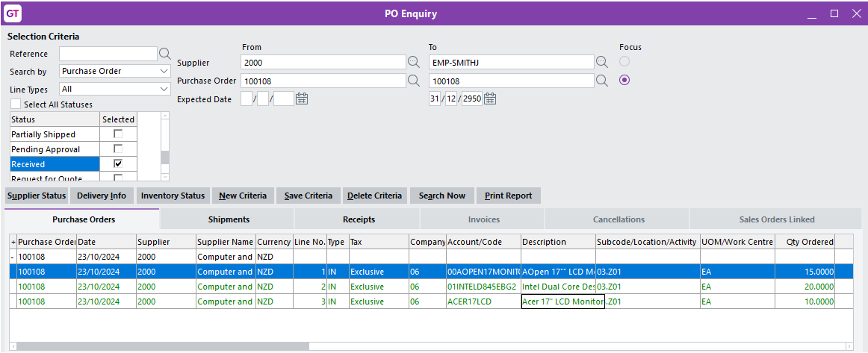This screenshot has height=353, width=868.
Task: Open calendar for Expected Date From
Action: (302, 99)
